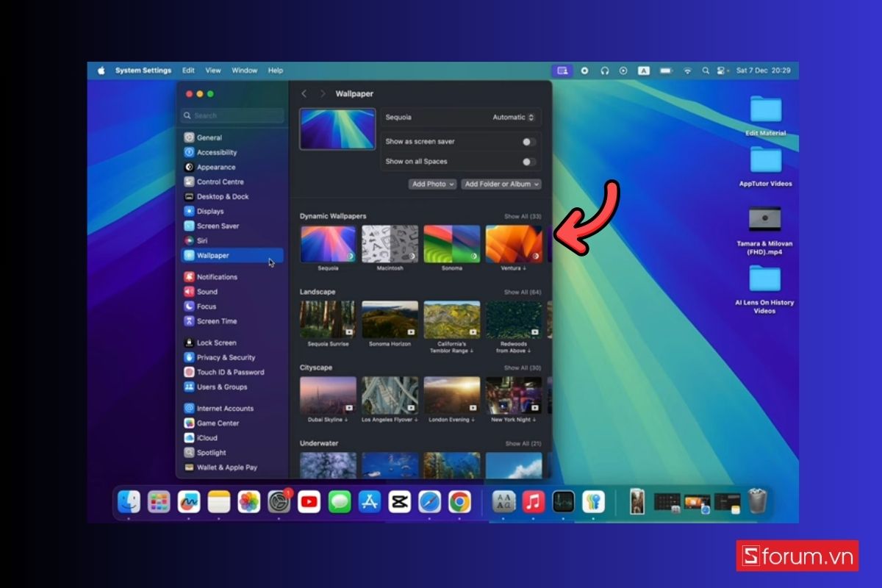Show all 64 Landscape wallpapers
Image resolution: width=882 pixels, height=588 pixels.
point(523,293)
